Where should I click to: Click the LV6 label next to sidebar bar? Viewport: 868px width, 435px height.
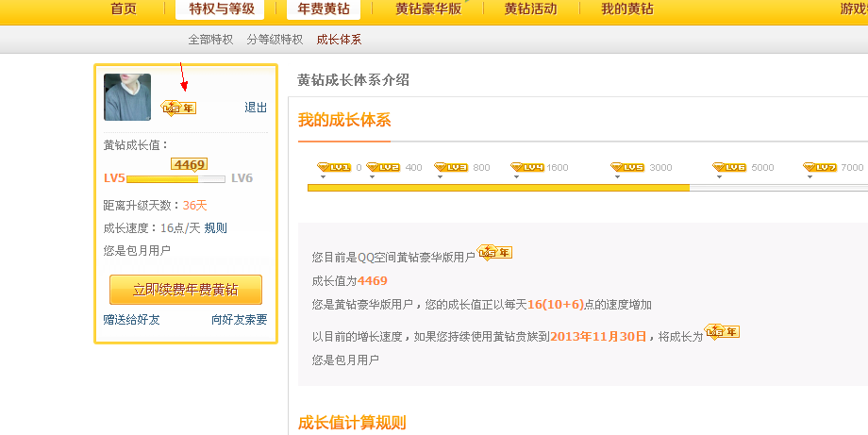242,178
